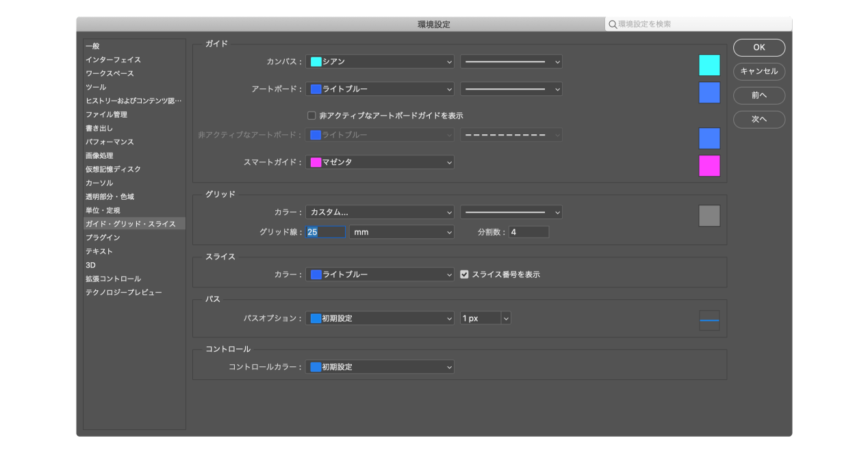Click the キャンセル button
The height and width of the screenshot is (449, 868).
point(758,71)
